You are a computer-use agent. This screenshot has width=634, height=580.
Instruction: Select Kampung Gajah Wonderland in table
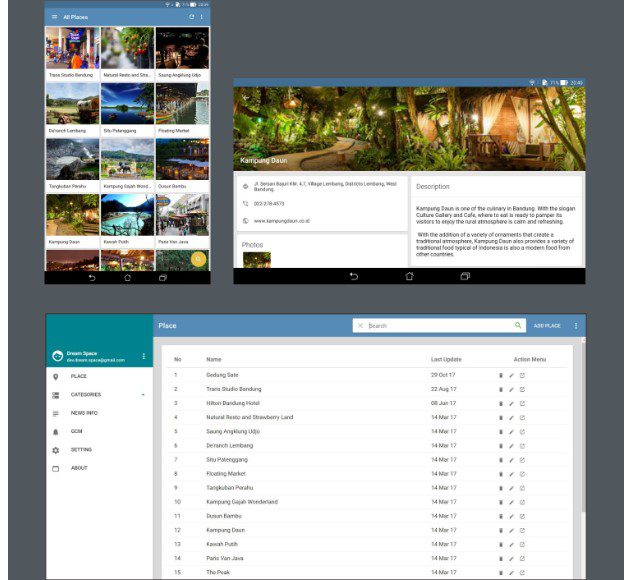coord(242,502)
